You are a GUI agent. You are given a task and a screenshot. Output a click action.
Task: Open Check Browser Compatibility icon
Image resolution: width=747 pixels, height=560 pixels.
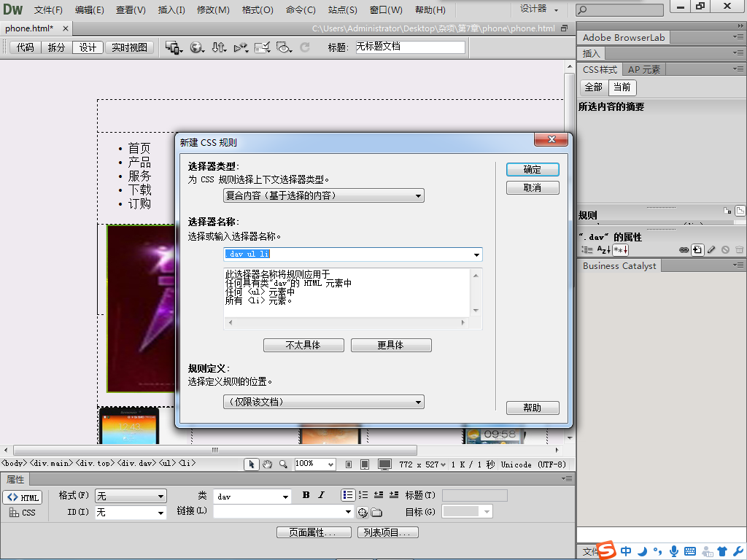click(262, 47)
